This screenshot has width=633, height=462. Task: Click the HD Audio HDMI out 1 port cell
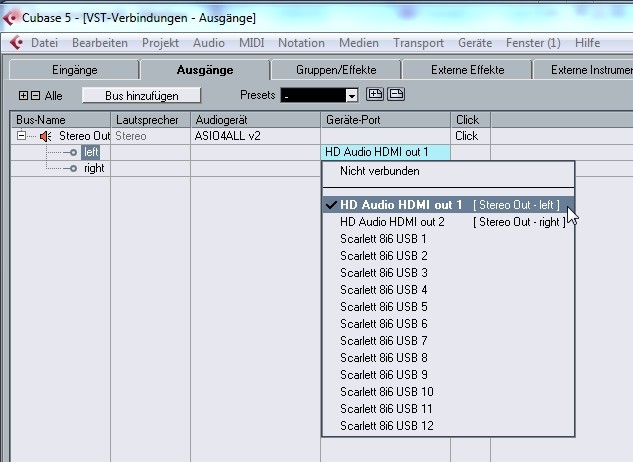[x=386, y=152]
